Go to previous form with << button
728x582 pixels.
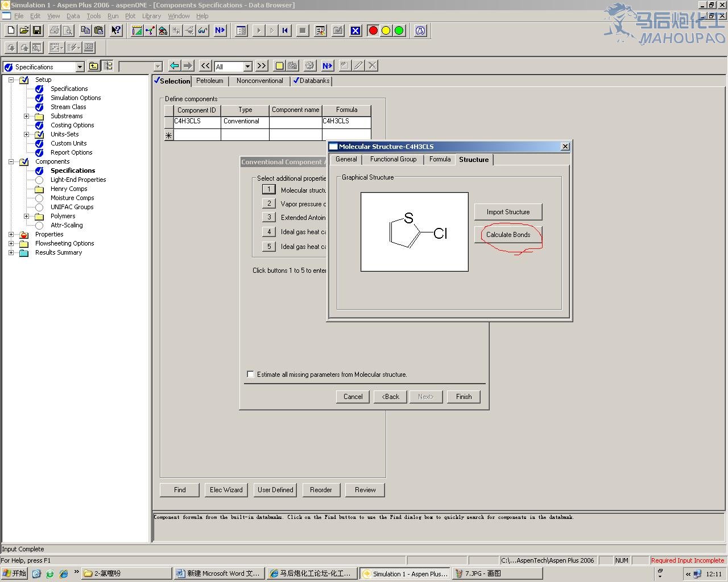click(205, 66)
